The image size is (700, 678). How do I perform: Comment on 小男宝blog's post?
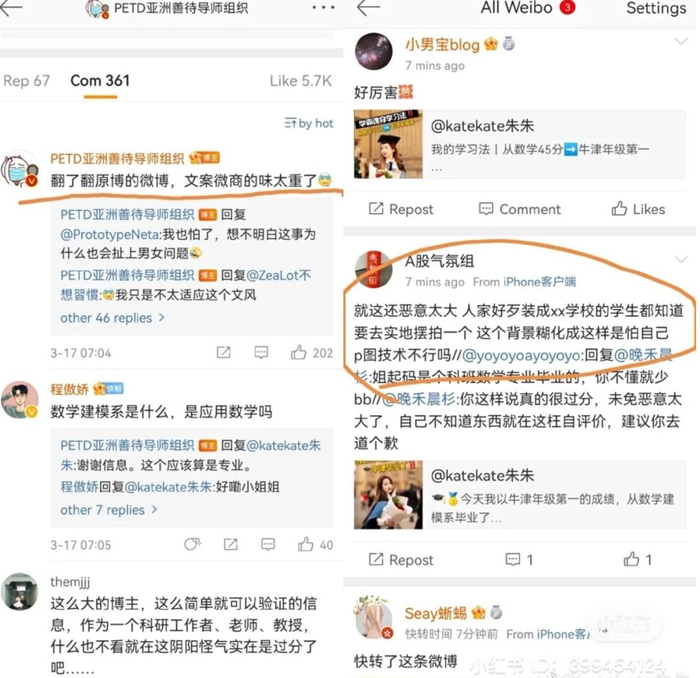[x=519, y=209]
